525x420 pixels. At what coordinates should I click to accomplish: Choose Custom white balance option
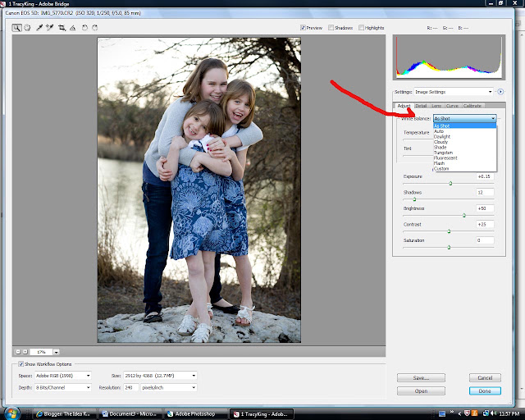[465, 169]
